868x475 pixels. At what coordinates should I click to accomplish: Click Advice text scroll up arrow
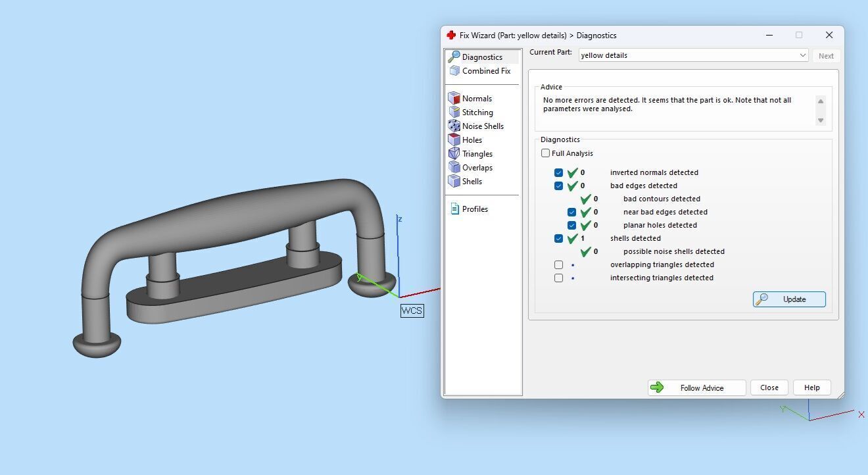pyautogui.click(x=820, y=101)
